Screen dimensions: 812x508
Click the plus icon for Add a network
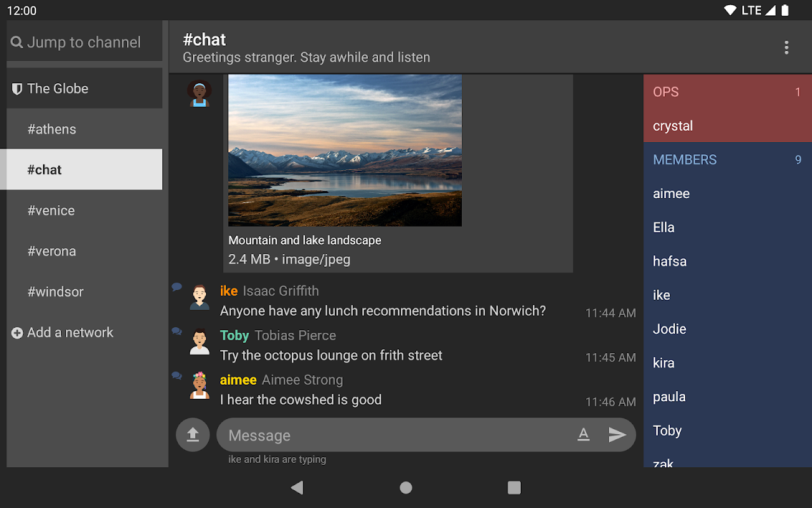(x=17, y=333)
